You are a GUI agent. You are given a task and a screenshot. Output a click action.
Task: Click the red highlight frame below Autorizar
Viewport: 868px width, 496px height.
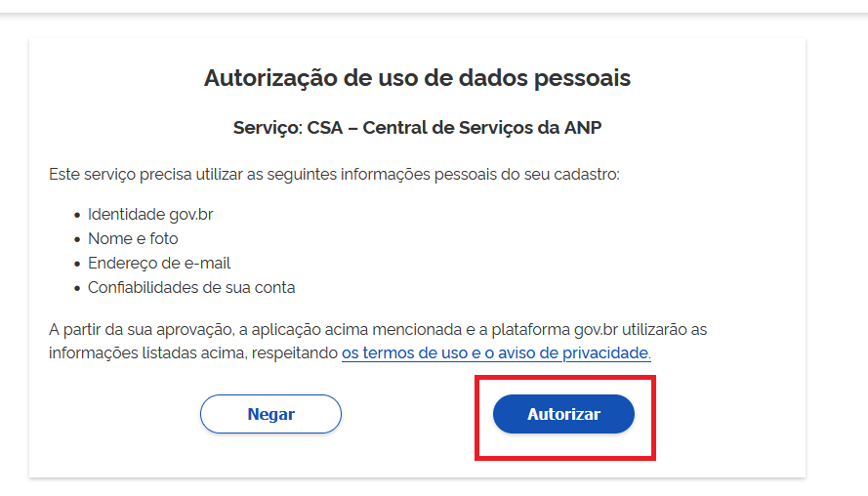coord(564,457)
